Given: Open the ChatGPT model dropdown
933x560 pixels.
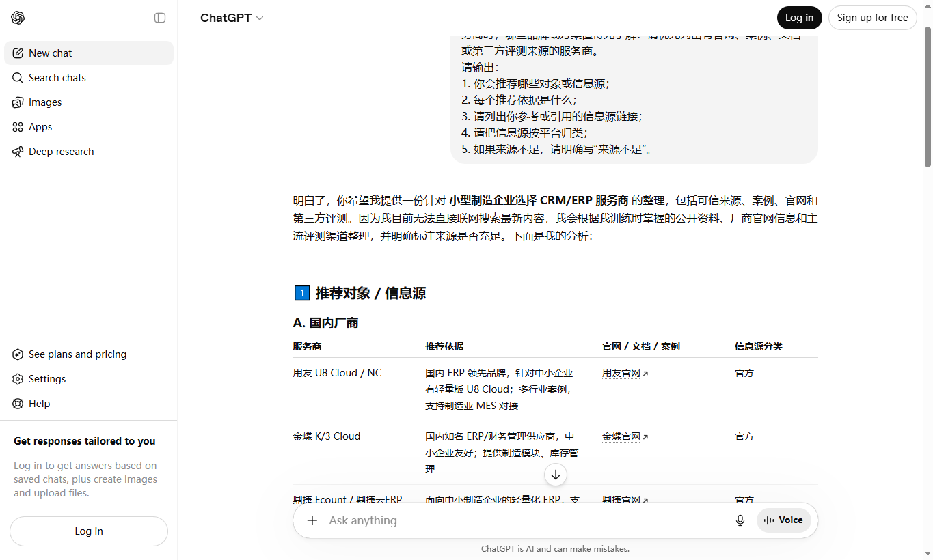Looking at the screenshot, I should (x=232, y=18).
